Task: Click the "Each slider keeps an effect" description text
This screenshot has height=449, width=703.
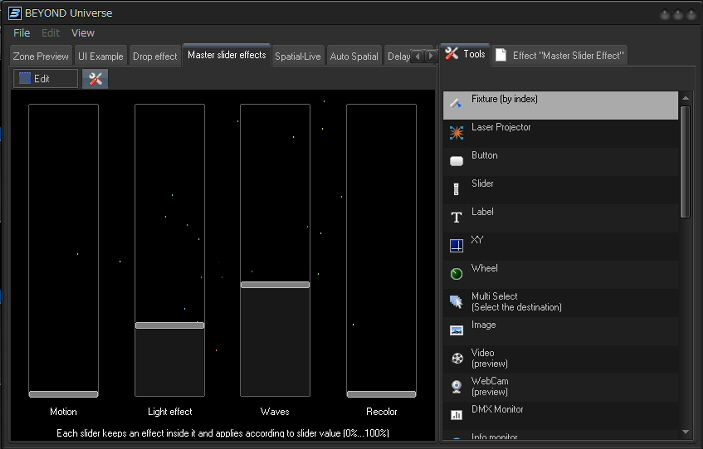Action: (x=223, y=433)
